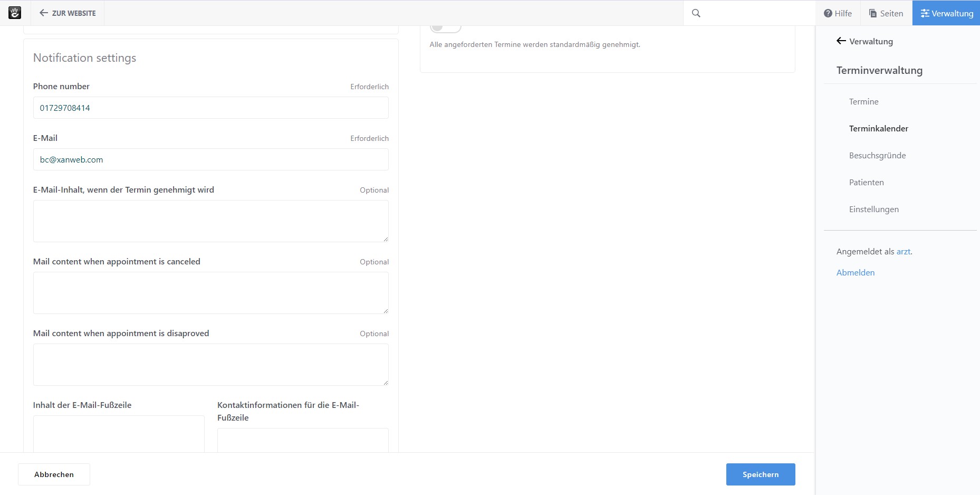Click the Notification settings heading
Image resolution: width=980 pixels, height=495 pixels.
[x=84, y=58]
